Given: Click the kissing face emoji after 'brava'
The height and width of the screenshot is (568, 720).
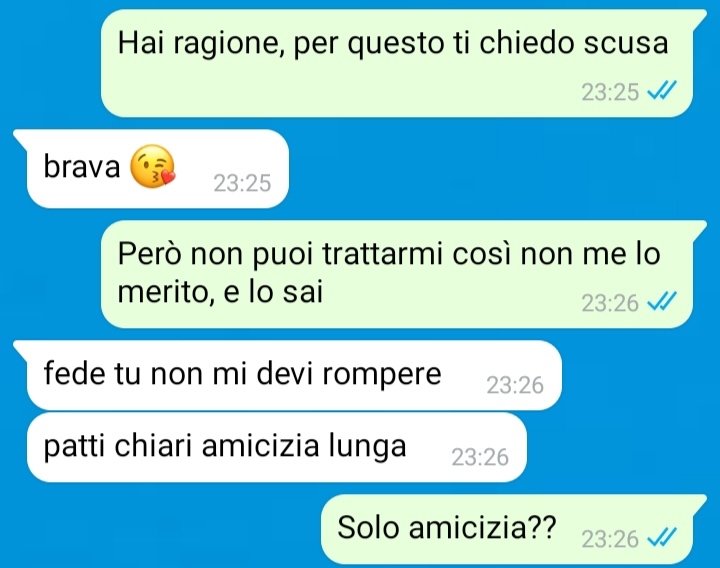Looking at the screenshot, I should [152, 166].
